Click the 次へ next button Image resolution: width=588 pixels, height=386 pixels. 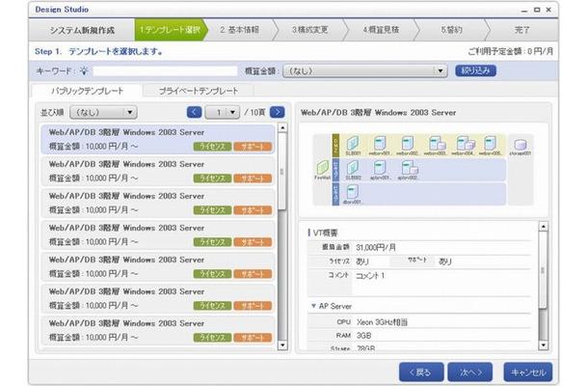tap(470, 372)
